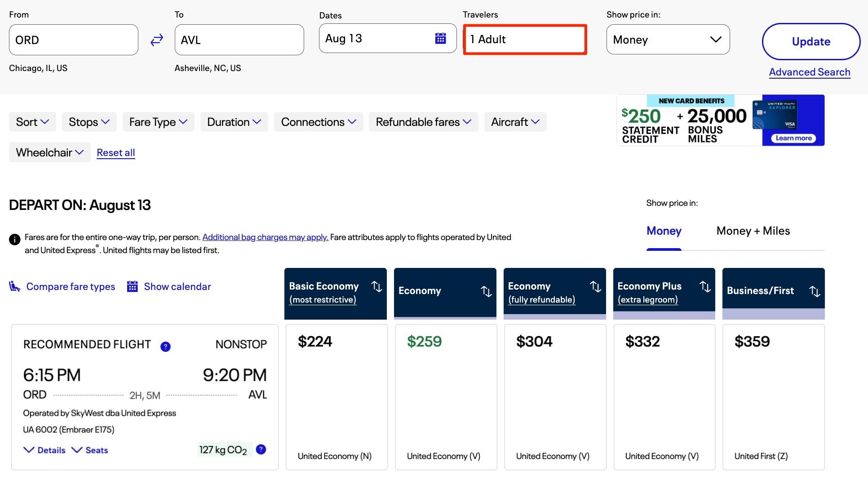The image size is (868, 481).
Task: Expand the Fare Type filter
Action: [x=158, y=122]
